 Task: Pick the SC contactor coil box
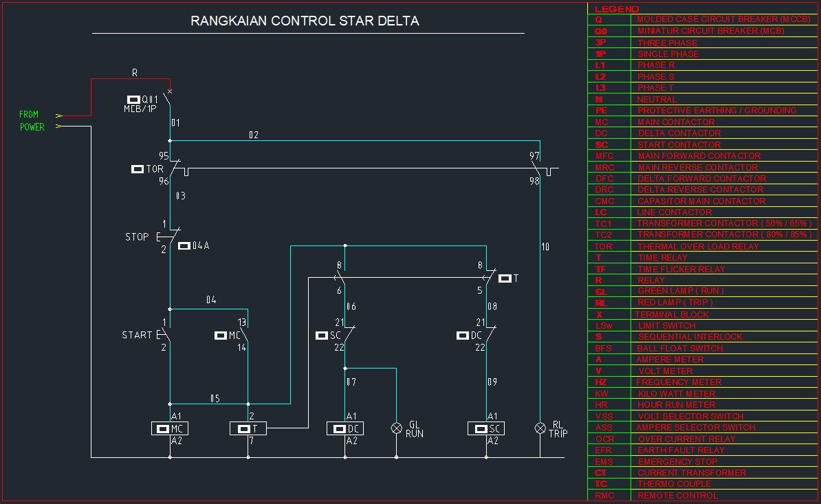[x=486, y=428]
